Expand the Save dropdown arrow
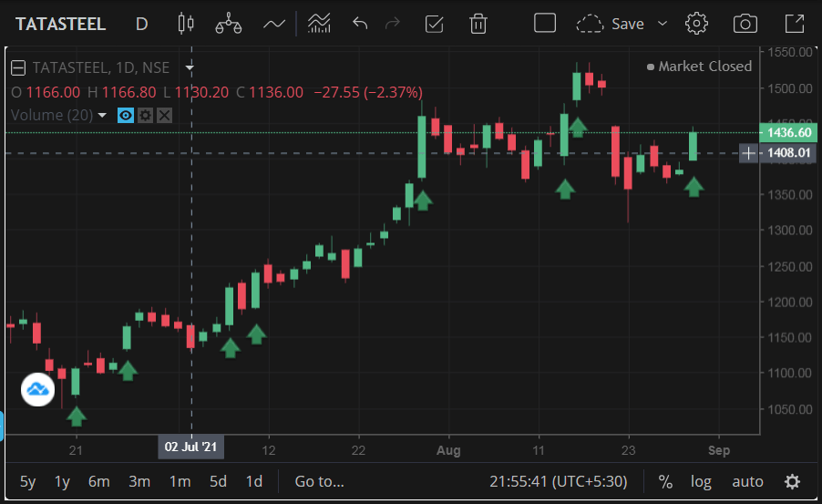 [663, 24]
